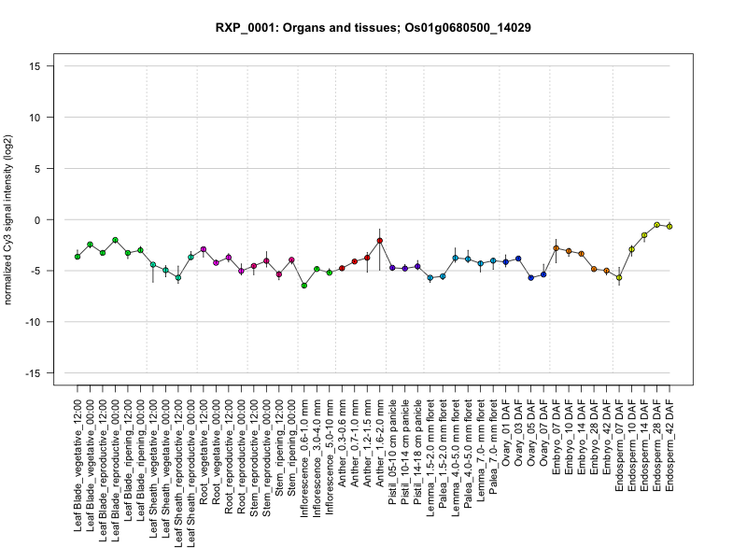Viewport: 747px width, 560px height.
Task: Select the Root_vegetative_12:00 magenta data point
Action: (x=204, y=249)
